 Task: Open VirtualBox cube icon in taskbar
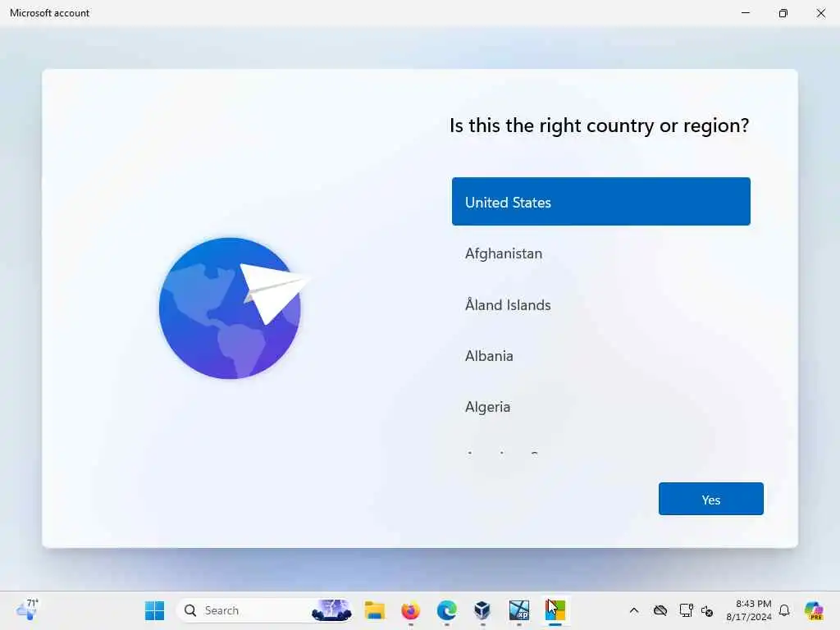pyautogui.click(x=482, y=610)
